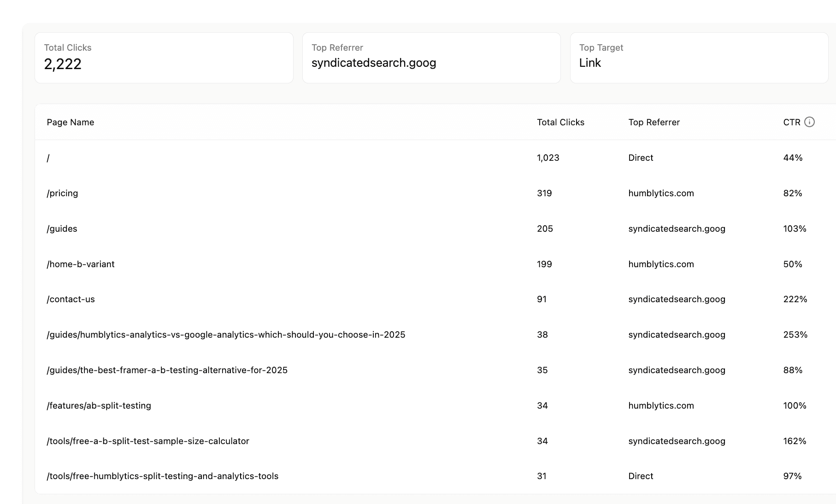Open the free-humblytics-split-testing tools row

[436, 476]
